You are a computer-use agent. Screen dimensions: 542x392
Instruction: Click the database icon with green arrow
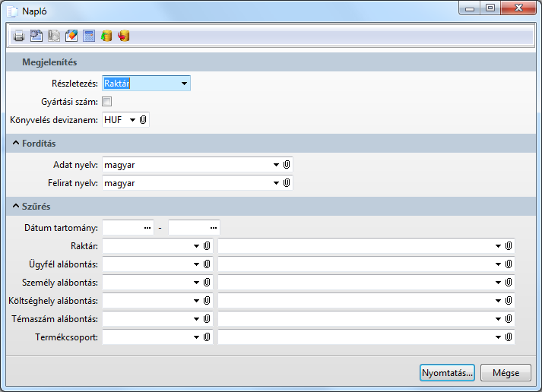point(106,36)
